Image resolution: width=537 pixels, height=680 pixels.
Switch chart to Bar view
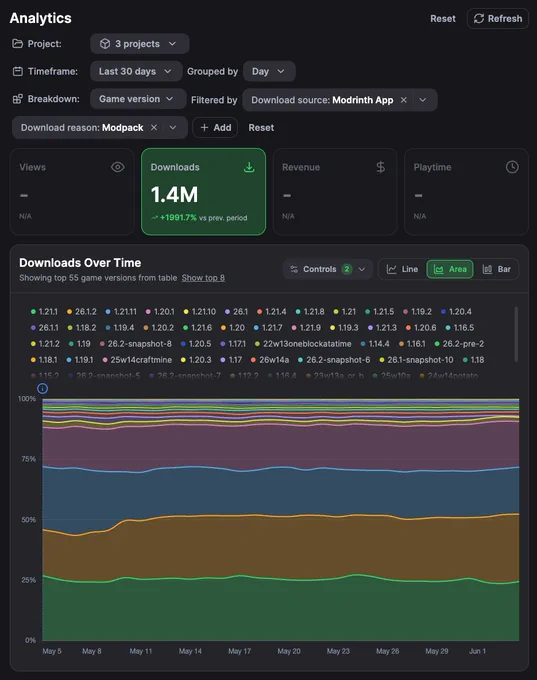(x=497, y=269)
